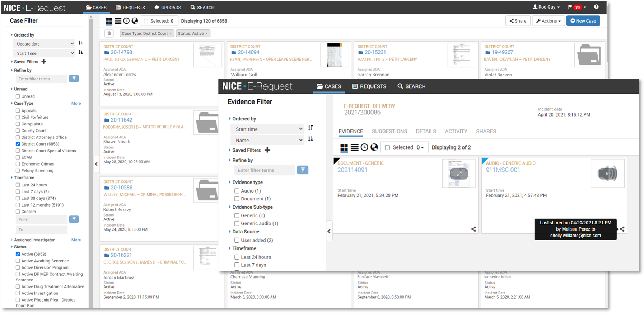The height and width of the screenshot is (313, 644).
Task: Click share icon on 911MSG 001 audio card
Action: coord(622,229)
